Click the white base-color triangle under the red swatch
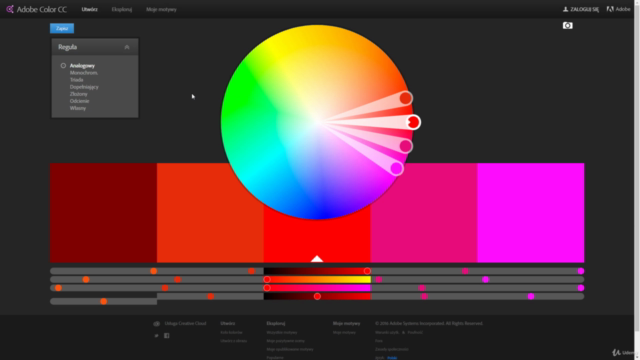This screenshot has height=360, width=640. click(x=317, y=259)
